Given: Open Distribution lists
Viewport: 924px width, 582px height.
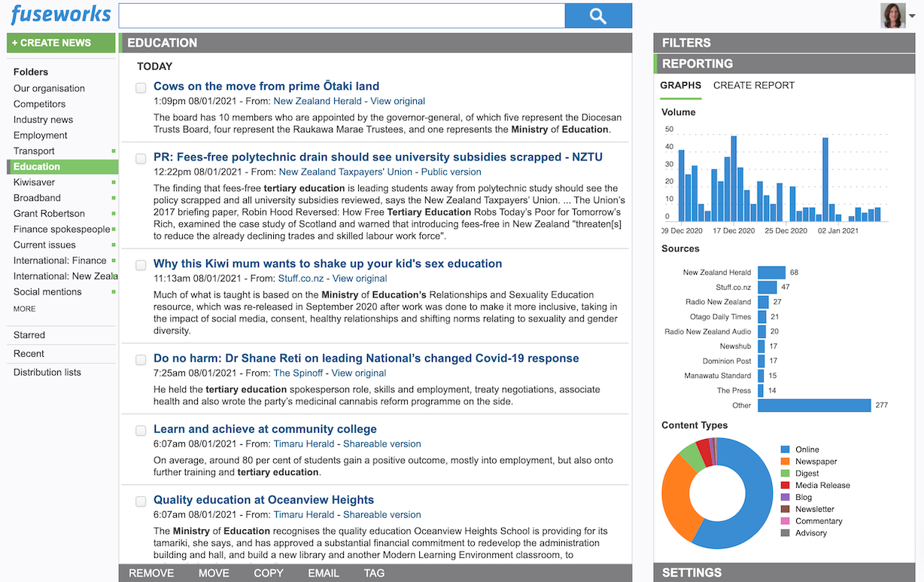Looking at the screenshot, I should [47, 373].
